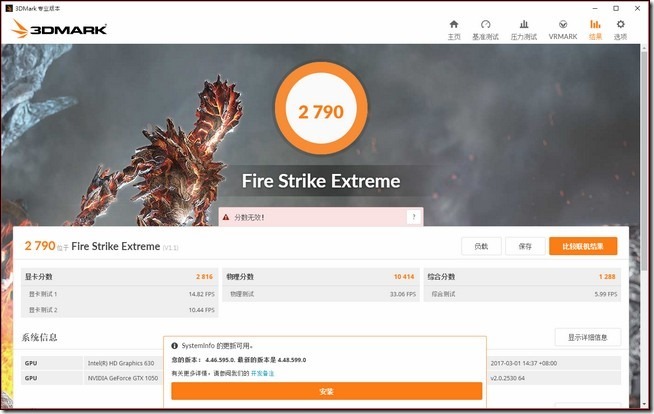The height and width of the screenshot is (414, 654).
Task: Click the 负载 load button
Action: point(481,246)
